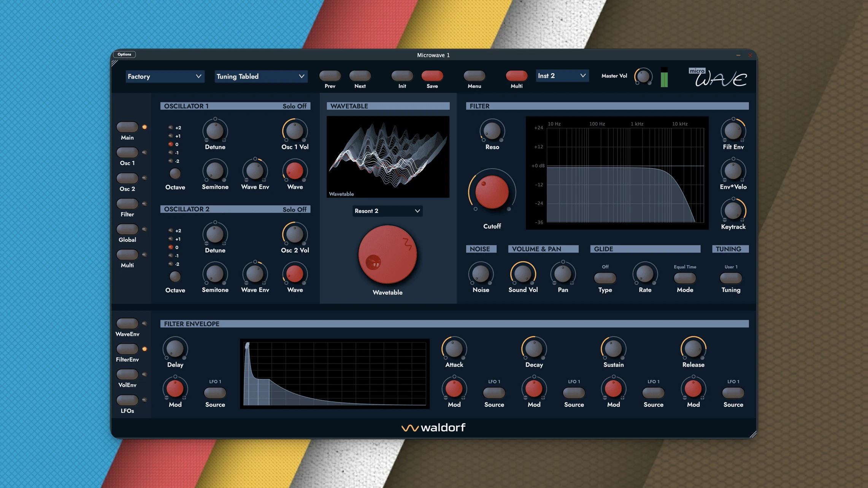This screenshot has height=488, width=868.
Task: Click the large red Wavetable knob
Action: coord(387,254)
